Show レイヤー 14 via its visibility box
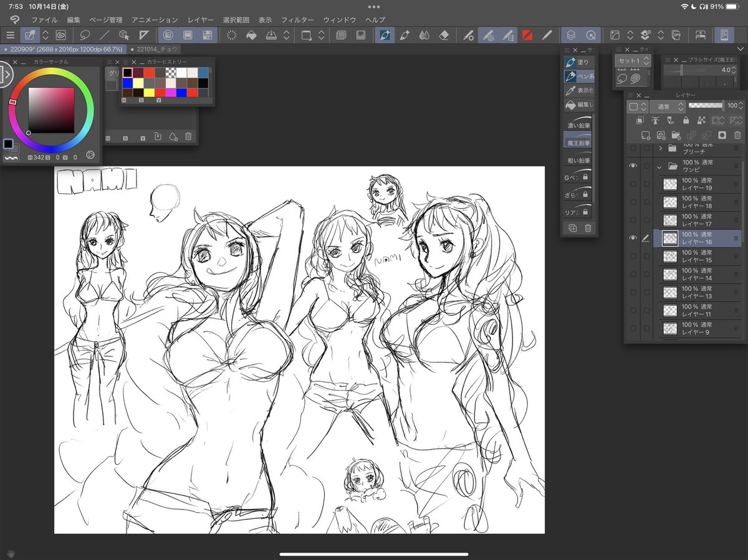Image resolution: width=748 pixels, height=560 pixels. pos(633,274)
